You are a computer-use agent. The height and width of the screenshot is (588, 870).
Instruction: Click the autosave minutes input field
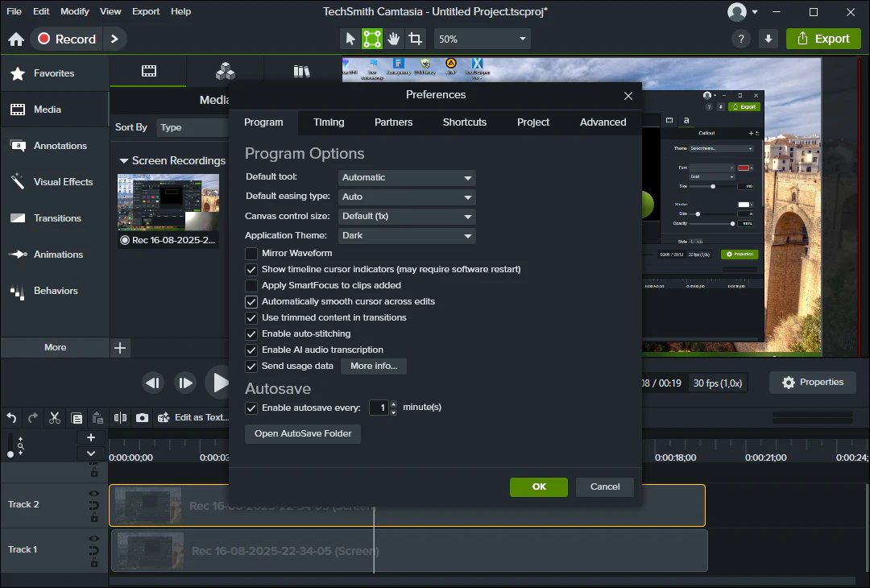(x=379, y=408)
